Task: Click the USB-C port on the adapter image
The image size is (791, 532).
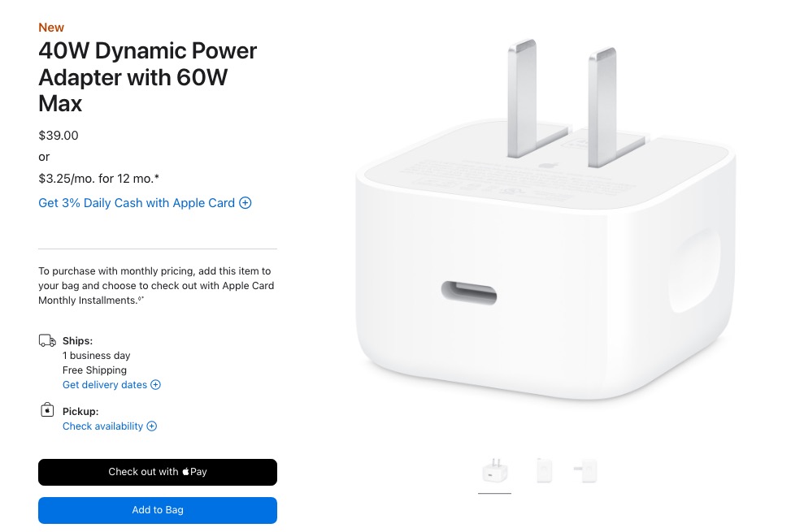Action: click(468, 292)
